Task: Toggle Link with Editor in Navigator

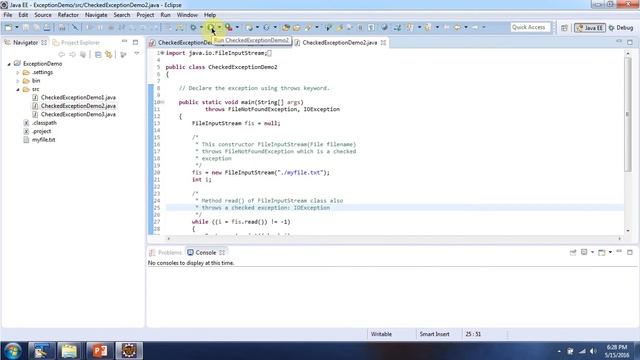Action: click(x=109, y=54)
